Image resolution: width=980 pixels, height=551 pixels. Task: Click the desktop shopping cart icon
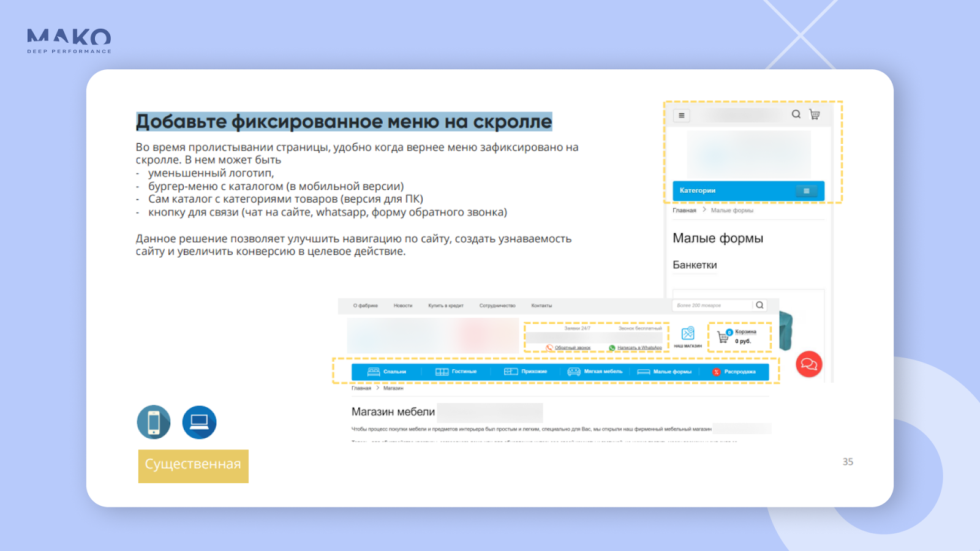coord(723,337)
